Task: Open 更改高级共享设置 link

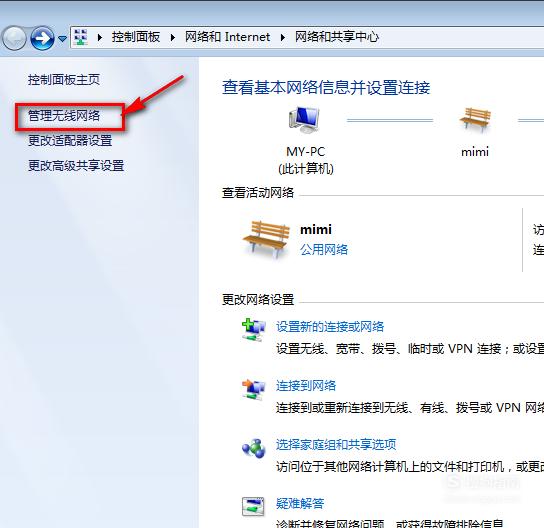Action: [x=76, y=166]
